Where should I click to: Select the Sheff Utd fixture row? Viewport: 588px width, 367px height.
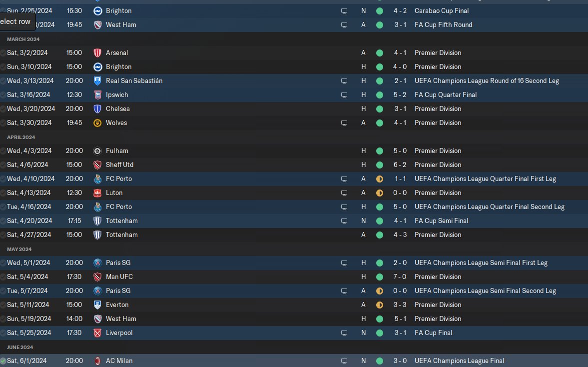[294, 164]
